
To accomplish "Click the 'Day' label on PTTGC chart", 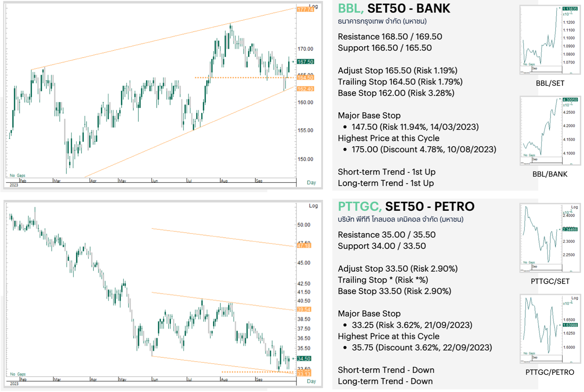I will pos(311,381).
